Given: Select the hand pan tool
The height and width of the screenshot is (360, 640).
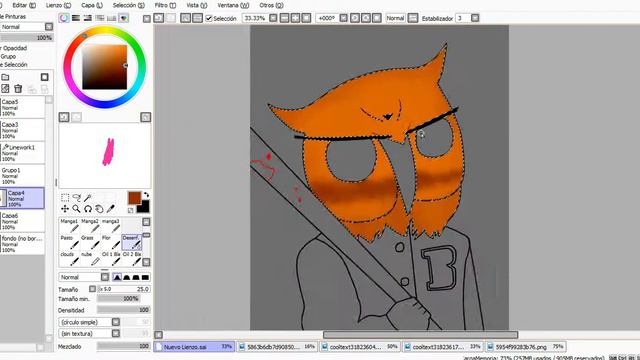Looking at the screenshot, I should coord(99,209).
